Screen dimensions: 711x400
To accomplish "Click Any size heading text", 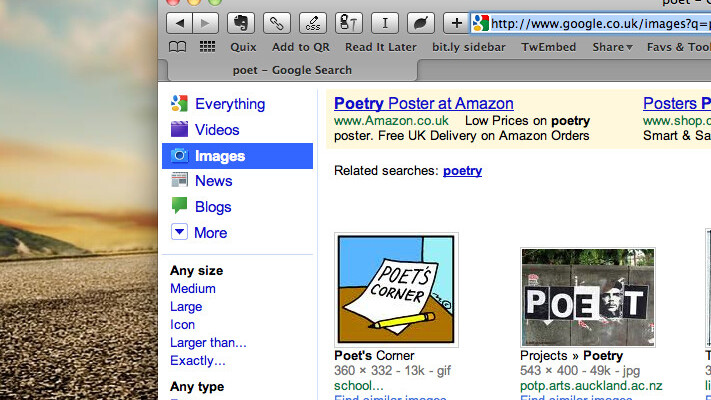I will point(196,271).
